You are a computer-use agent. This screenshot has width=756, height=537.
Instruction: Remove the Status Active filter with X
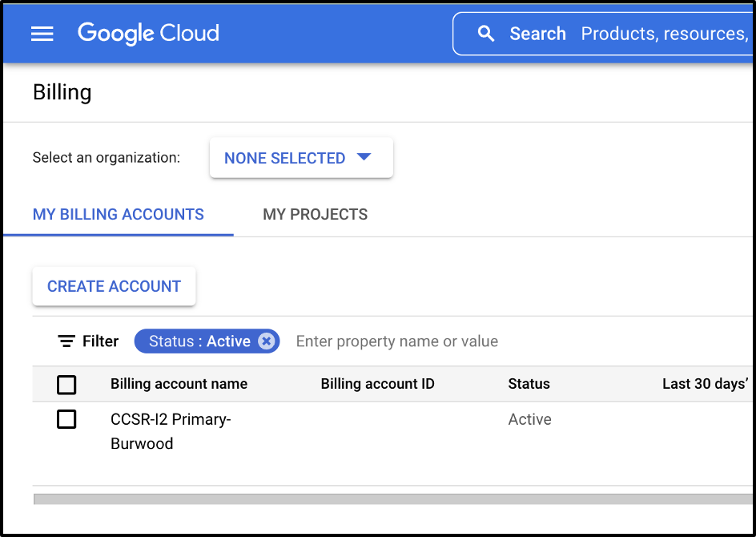coord(267,341)
